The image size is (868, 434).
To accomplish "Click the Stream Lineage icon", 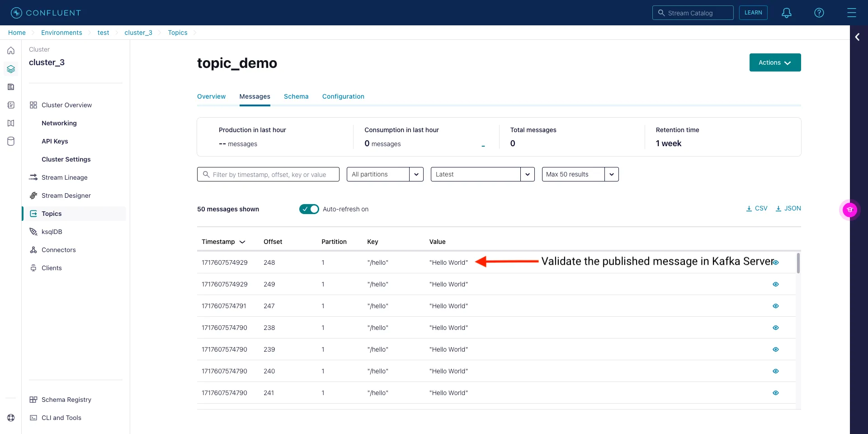I will pos(33,177).
